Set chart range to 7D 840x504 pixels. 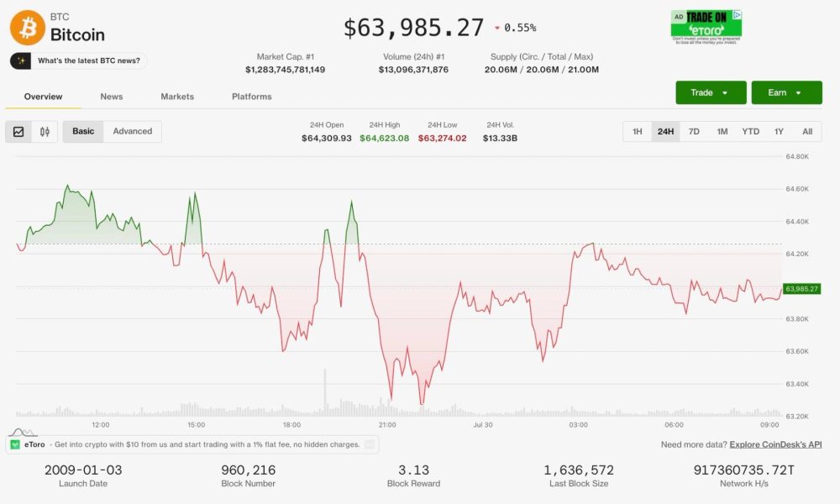coord(694,132)
